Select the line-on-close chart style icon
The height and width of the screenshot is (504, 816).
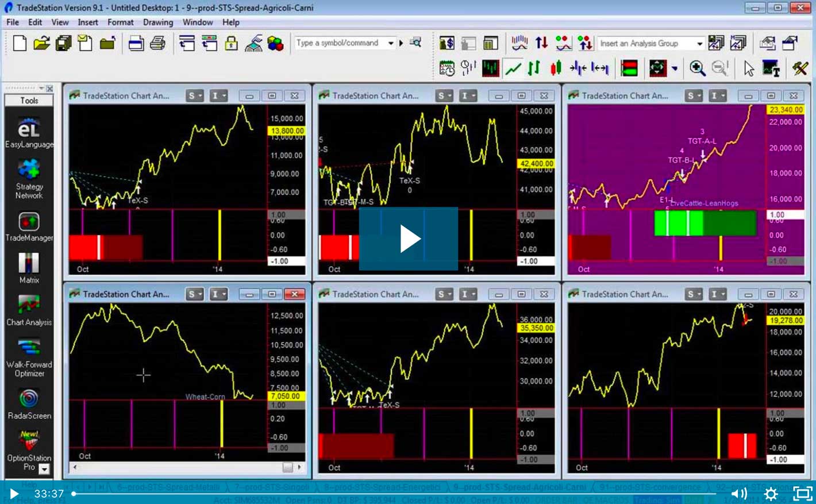(x=513, y=68)
